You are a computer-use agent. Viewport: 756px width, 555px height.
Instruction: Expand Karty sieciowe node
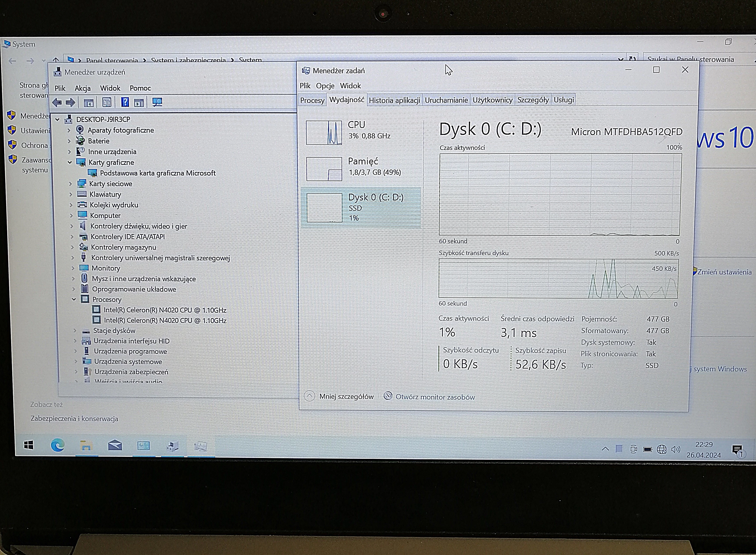coord(70,184)
